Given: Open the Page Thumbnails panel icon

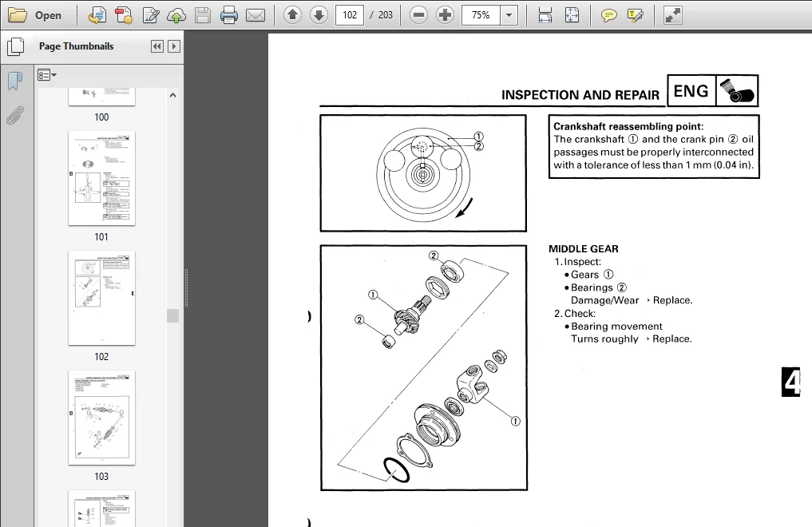Looking at the screenshot, I should pyautogui.click(x=15, y=46).
